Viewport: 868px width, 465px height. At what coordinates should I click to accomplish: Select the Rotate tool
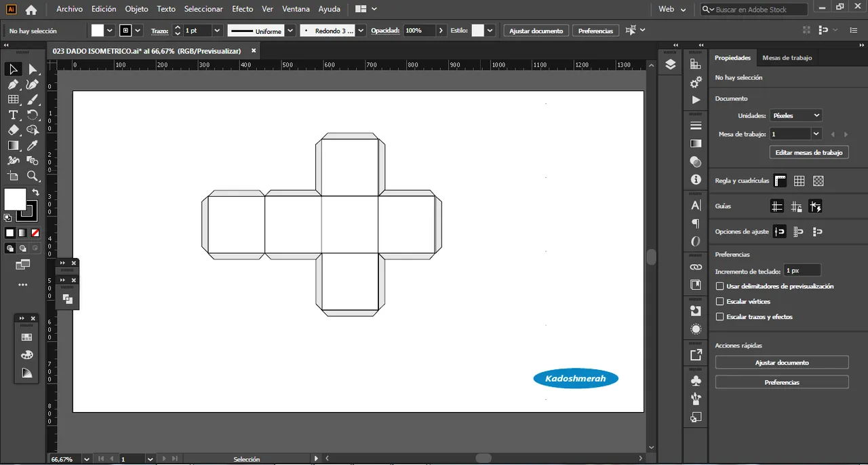point(33,115)
